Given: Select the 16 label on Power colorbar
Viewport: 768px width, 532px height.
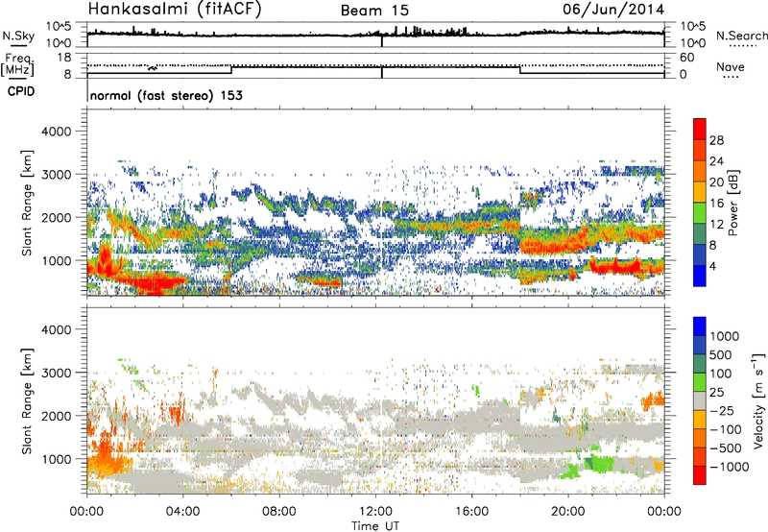Looking at the screenshot, I should click(716, 204).
